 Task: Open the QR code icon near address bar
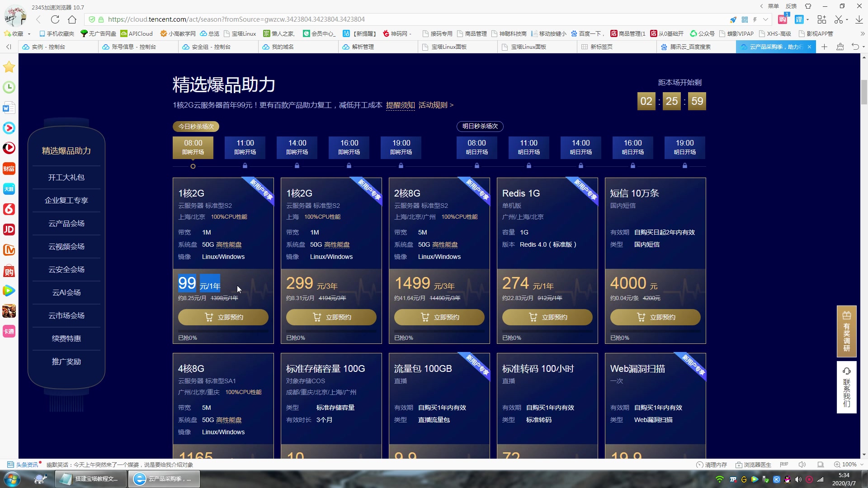coord(745,19)
